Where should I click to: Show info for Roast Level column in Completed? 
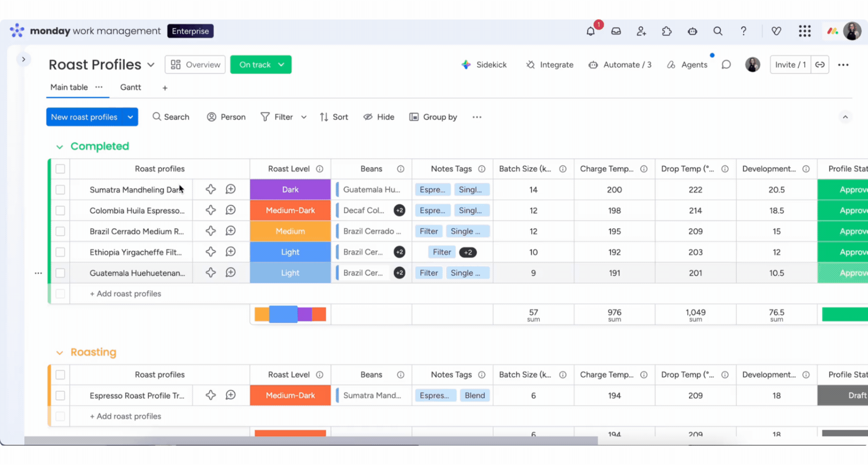point(320,169)
